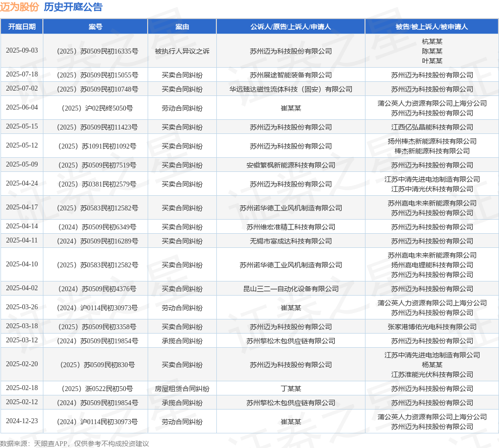Screen dimensions: 499x448
Task: Click date cell 2024-12-23
Action: point(21,421)
